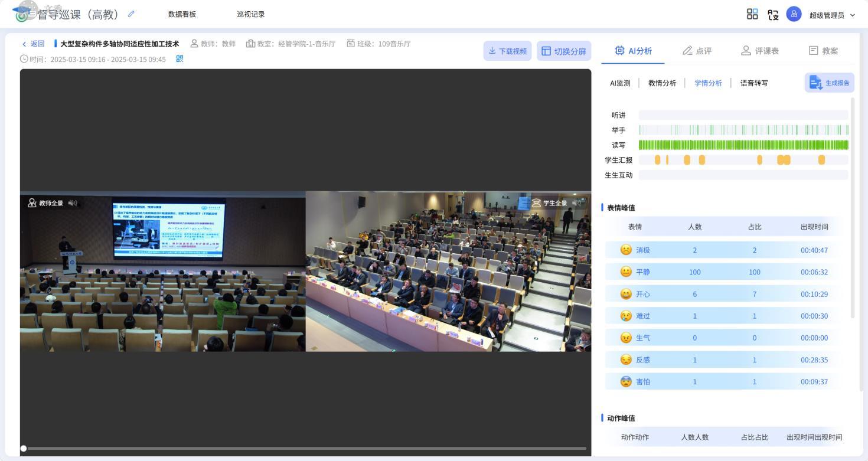Click 返回 back link
This screenshot has height=461, width=868.
[34, 44]
